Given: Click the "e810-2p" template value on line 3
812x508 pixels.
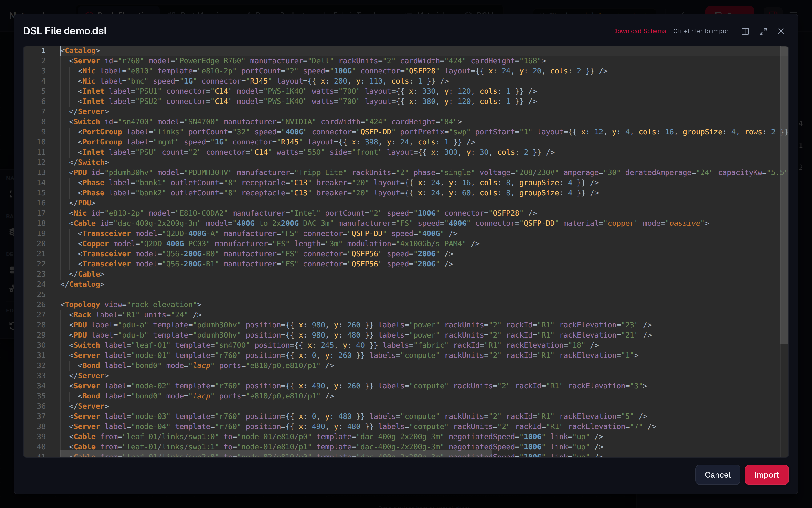Looking at the screenshot, I should click(217, 71).
